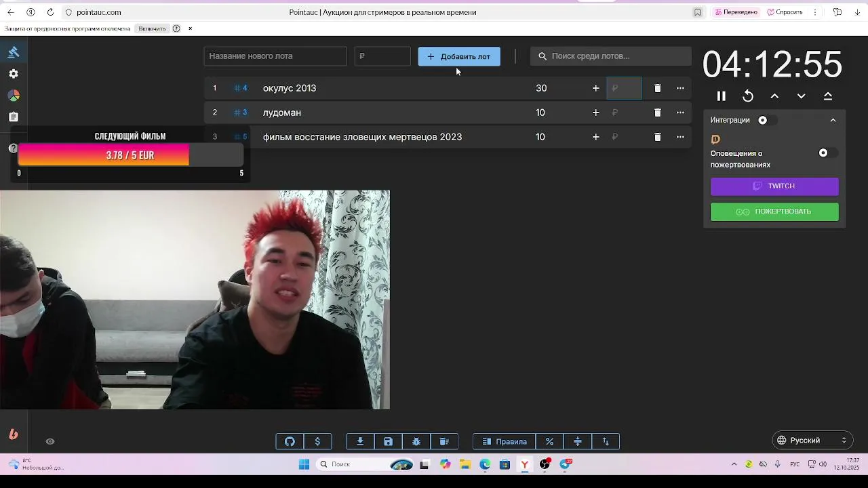Reload the browser page
The image size is (868, 488).
50,12
